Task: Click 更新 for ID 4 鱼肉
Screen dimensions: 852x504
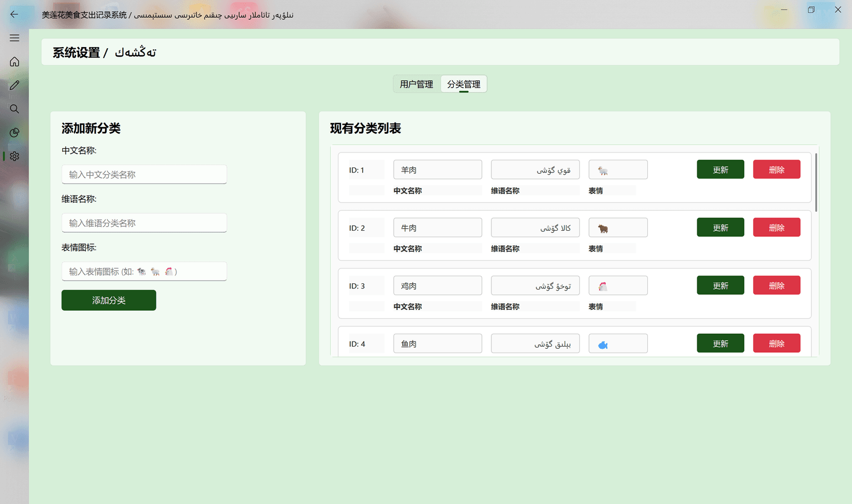Action: click(x=721, y=343)
